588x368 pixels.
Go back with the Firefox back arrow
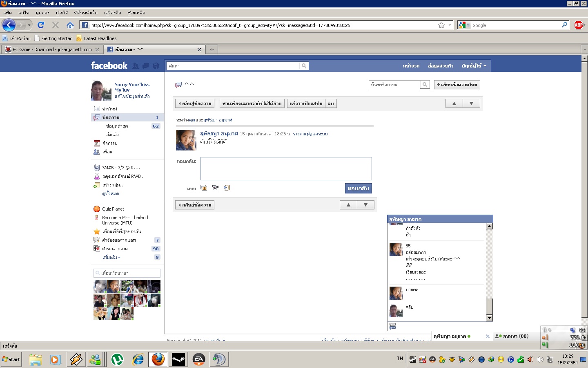pos(9,25)
